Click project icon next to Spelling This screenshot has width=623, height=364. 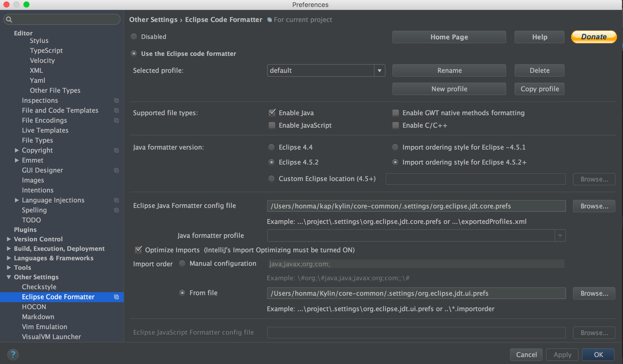point(116,210)
